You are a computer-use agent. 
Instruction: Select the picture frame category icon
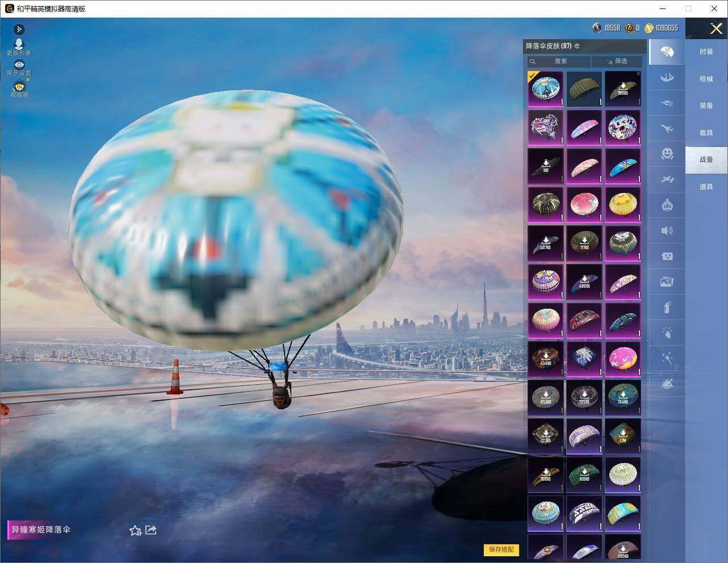[667, 281]
